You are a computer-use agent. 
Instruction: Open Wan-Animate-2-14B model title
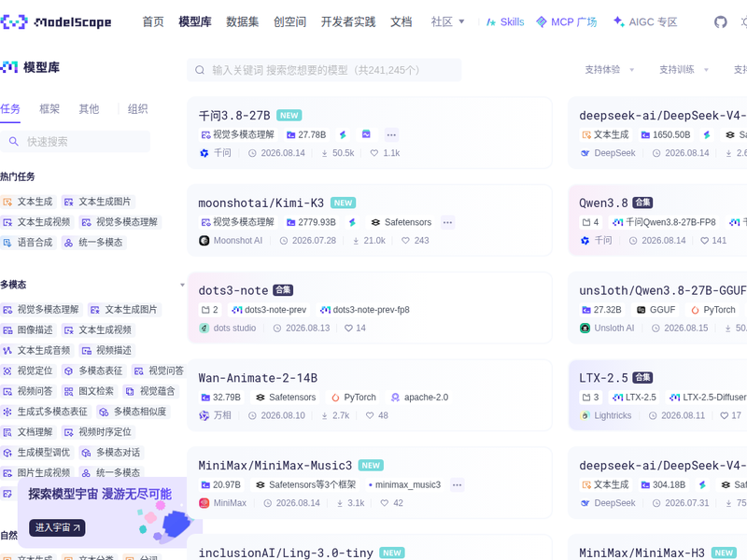[x=258, y=378]
